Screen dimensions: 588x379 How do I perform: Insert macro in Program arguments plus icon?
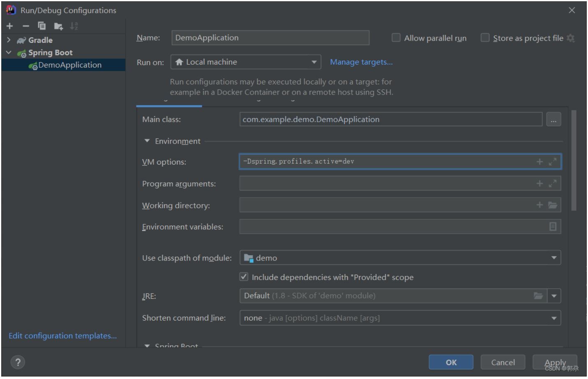click(x=539, y=184)
